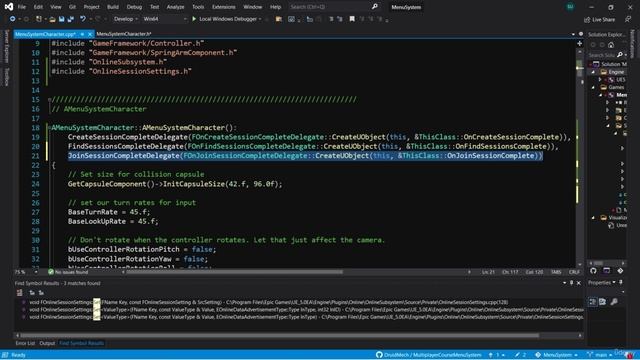Click the TABS indentation indicator in status bar
Image resolution: width=640 pixels, height=360 pixels.
click(556, 272)
